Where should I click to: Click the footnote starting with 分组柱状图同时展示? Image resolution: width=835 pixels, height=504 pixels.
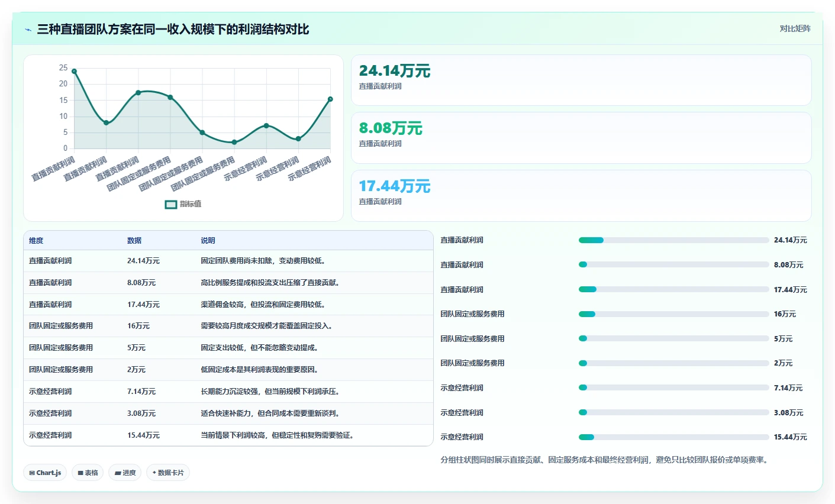click(605, 460)
